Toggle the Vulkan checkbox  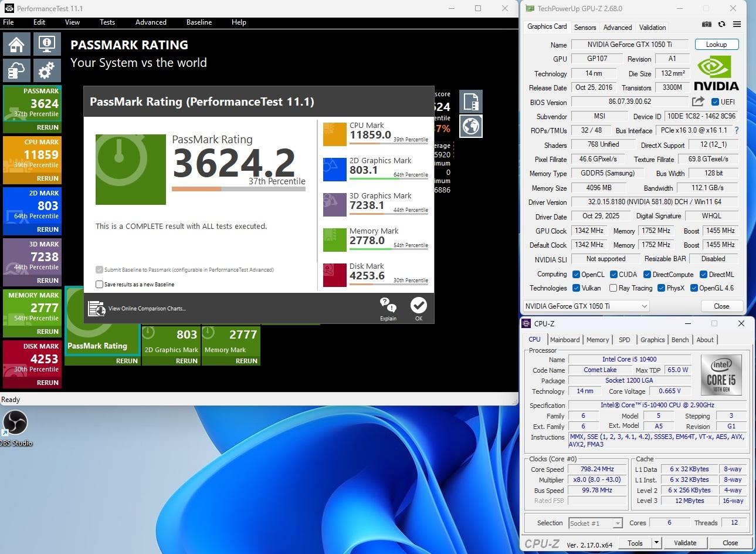pyautogui.click(x=576, y=288)
